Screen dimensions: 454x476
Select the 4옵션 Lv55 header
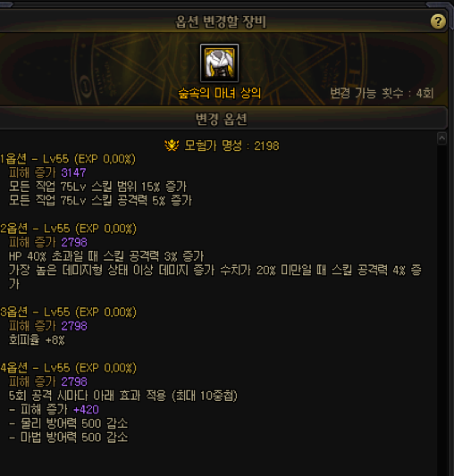coord(69,368)
